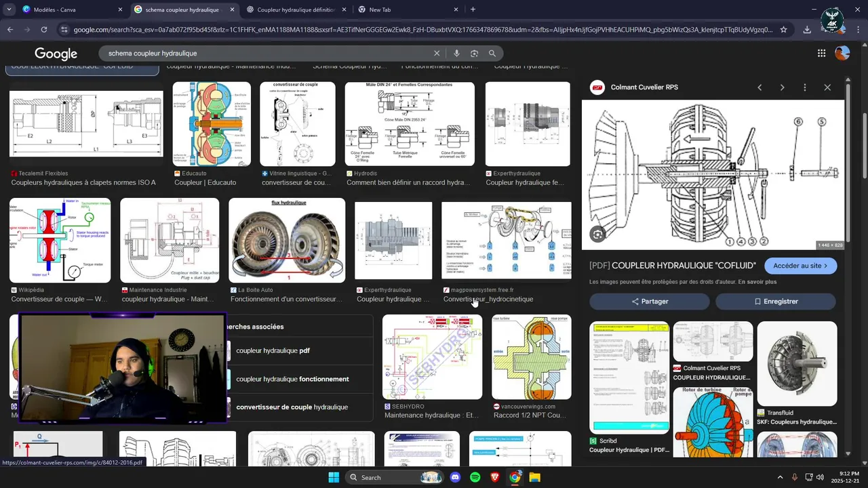Open the Transfluid SKF coupleurs related image
Viewport: 868px width, 488px height.
tap(797, 363)
